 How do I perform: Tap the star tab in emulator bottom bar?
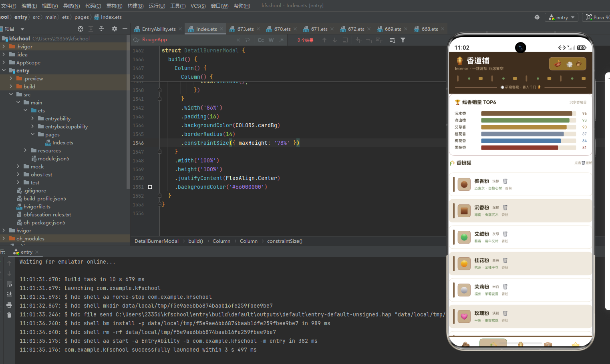tap(576, 344)
